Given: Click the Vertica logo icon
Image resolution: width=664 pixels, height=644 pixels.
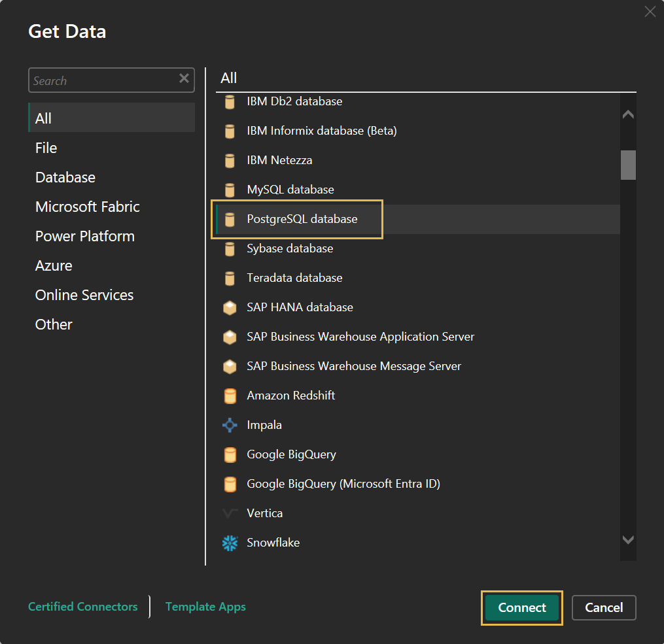Looking at the screenshot, I should pos(230,514).
